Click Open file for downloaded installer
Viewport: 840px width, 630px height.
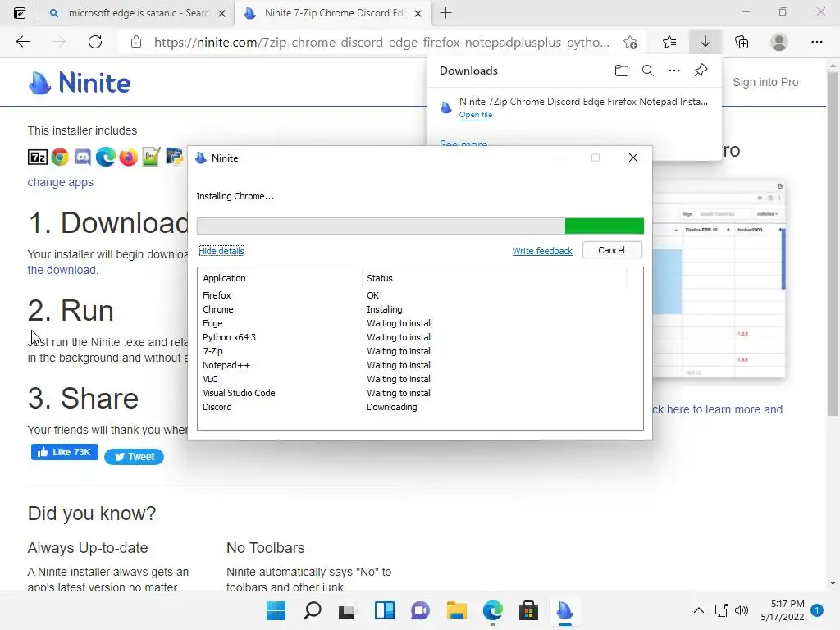(x=476, y=115)
